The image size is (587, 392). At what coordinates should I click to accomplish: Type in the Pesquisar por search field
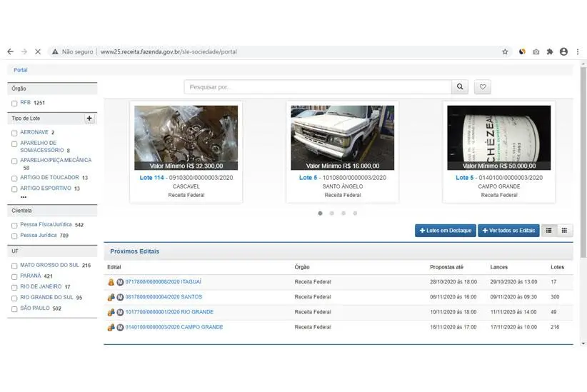pos(318,87)
